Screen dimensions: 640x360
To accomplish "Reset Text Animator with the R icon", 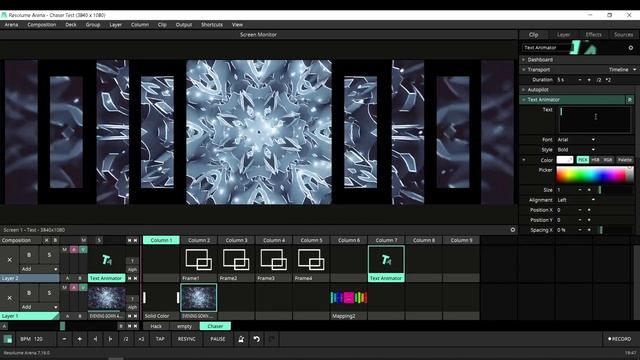I will coord(630,100).
